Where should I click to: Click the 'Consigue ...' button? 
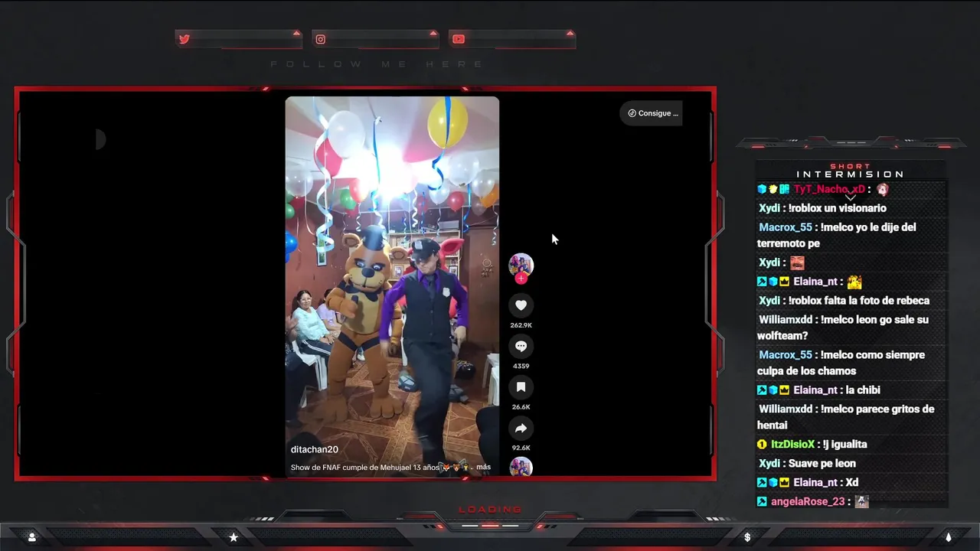(652, 113)
